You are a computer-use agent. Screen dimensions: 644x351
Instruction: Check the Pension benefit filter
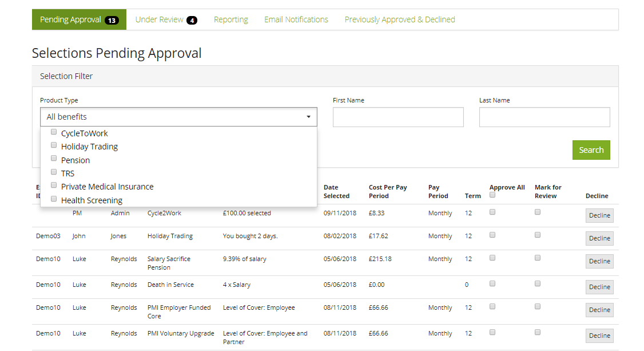coord(53,158)
